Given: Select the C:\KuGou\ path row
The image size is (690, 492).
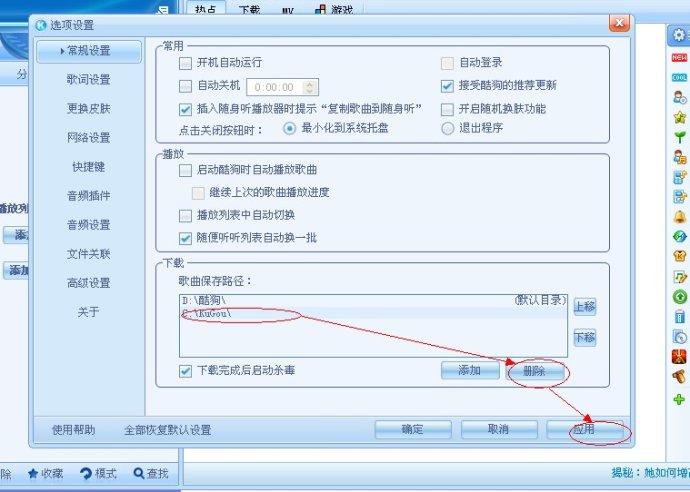Looking at the screenshot, I should point(373,313).
